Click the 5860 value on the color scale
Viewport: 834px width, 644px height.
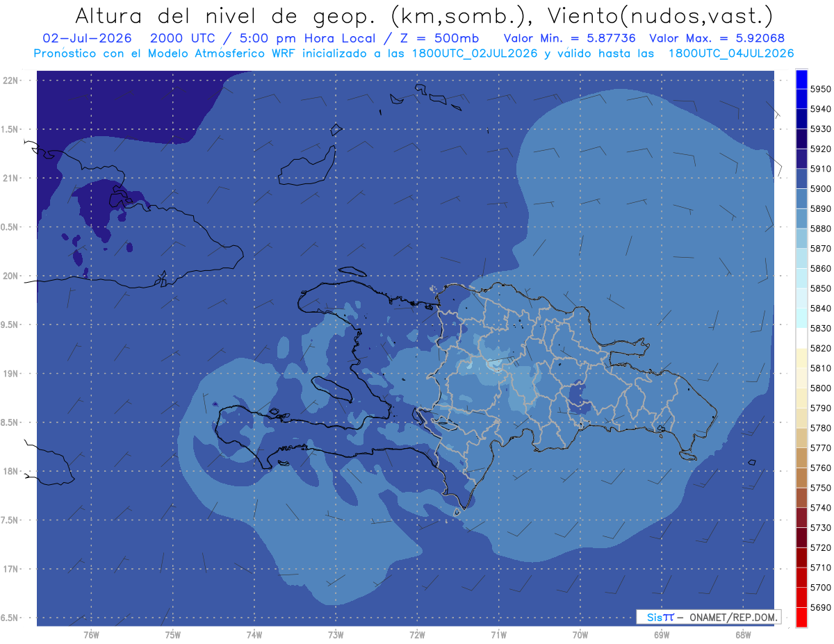pos(819,268)
